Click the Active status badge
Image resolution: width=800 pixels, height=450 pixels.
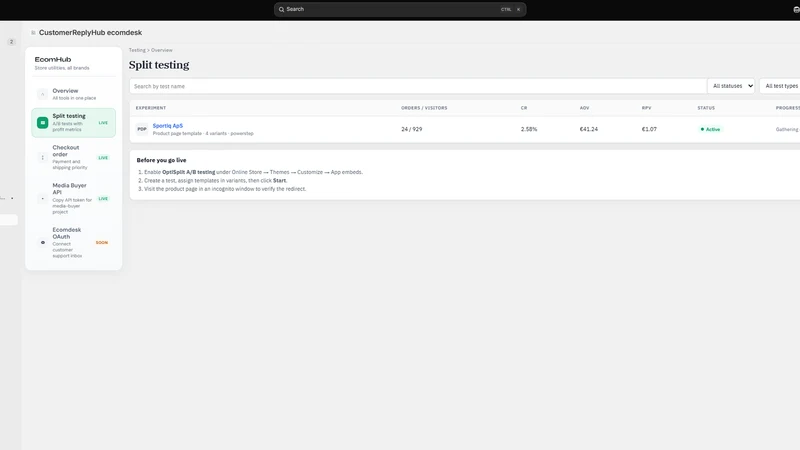click(710, 130)
